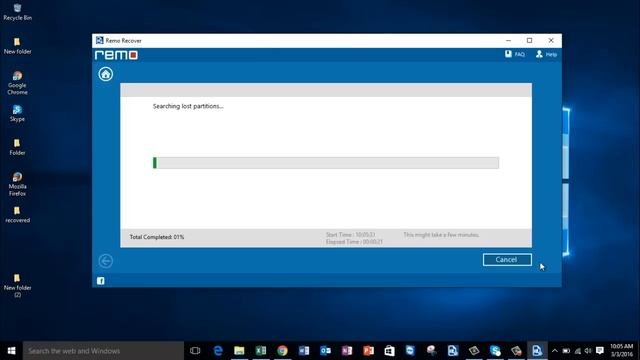640x360 pixels.
Task: Open Skype from taskbar
Action: pyautogui.click(x=495, y=351)
